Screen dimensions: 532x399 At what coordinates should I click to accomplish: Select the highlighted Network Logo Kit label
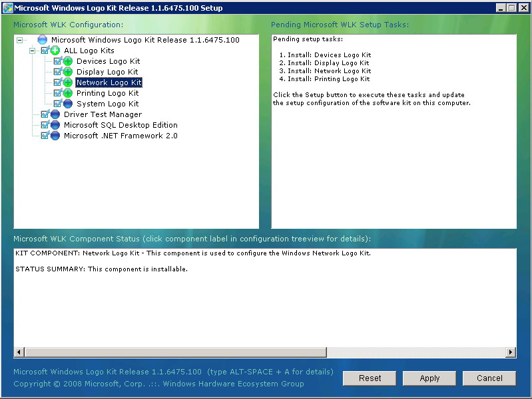click(x=109, y=82)
